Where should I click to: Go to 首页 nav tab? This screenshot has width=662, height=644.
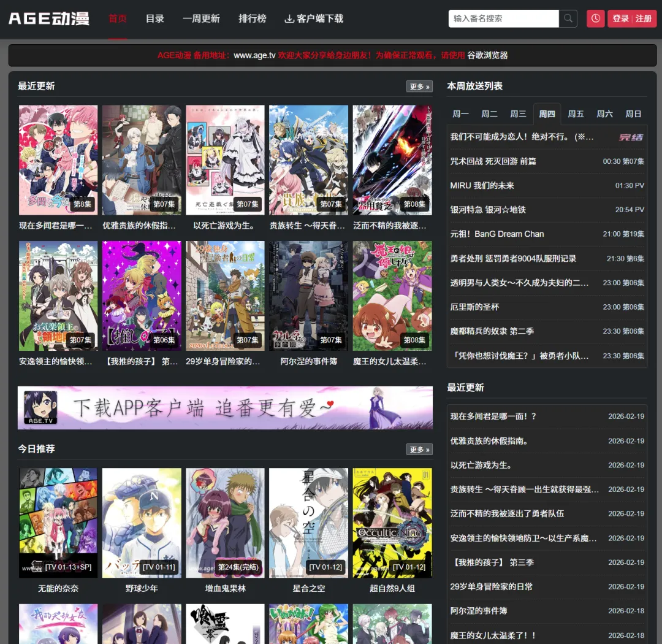117,18
